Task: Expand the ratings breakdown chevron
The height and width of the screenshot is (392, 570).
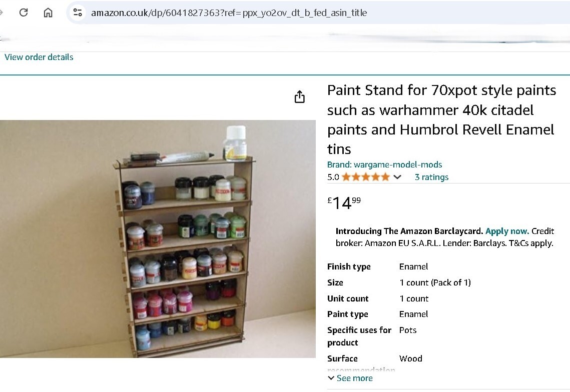Action: click(x=397, y=177)
